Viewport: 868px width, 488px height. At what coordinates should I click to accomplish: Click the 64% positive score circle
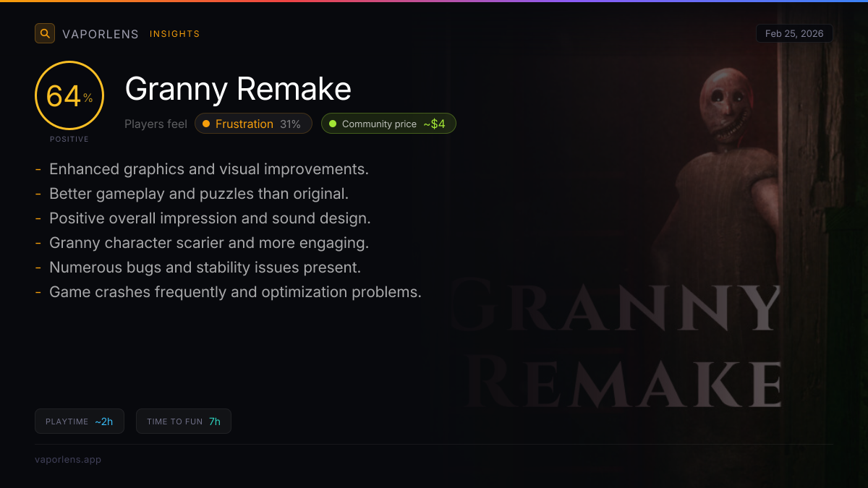(69, 95)
